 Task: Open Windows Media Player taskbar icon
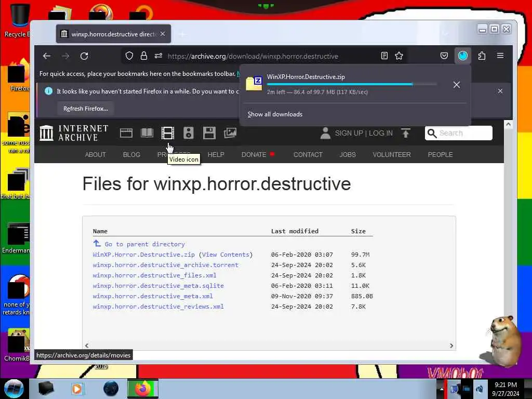click(x=77, y=389)
